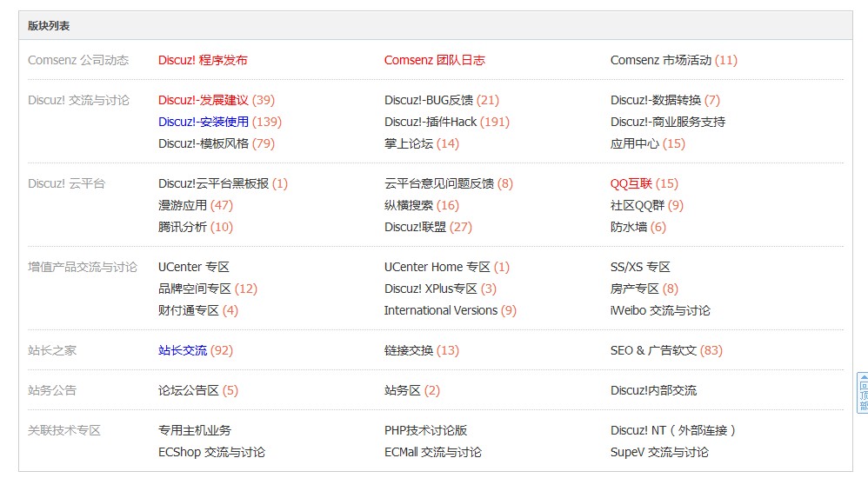Open 论坛公告区 board
The height and width of the screenshot is (478, 868).
click(x=189, y=390)
